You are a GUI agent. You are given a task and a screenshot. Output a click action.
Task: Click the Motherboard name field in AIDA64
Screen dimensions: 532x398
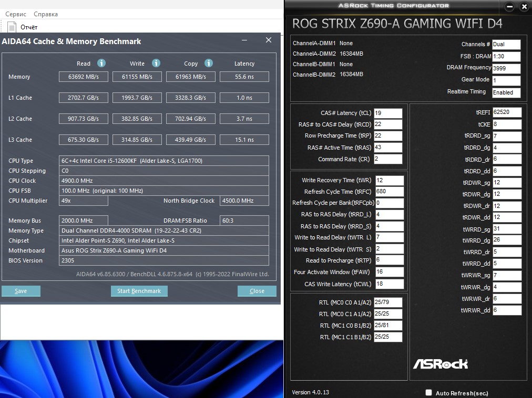click(x=164, y=250)
